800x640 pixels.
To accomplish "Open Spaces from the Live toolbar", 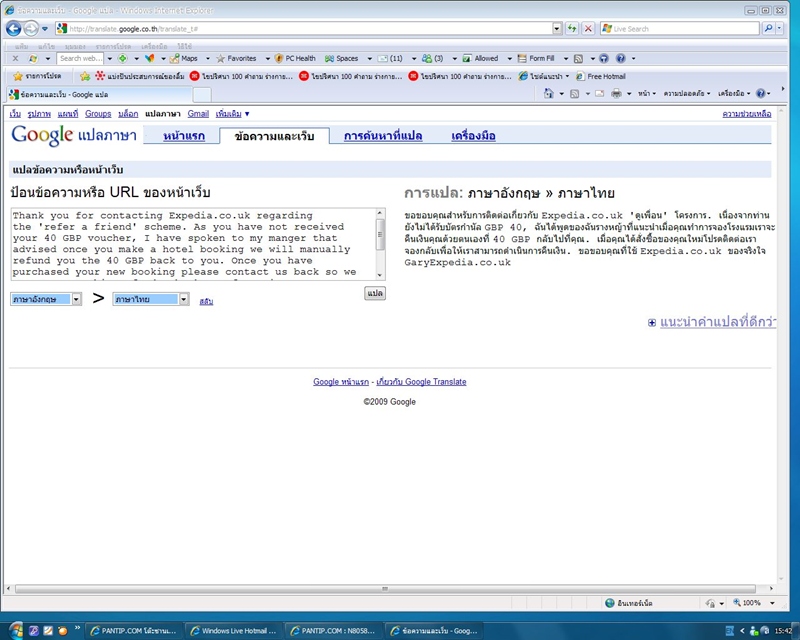I will click(341, 59).
